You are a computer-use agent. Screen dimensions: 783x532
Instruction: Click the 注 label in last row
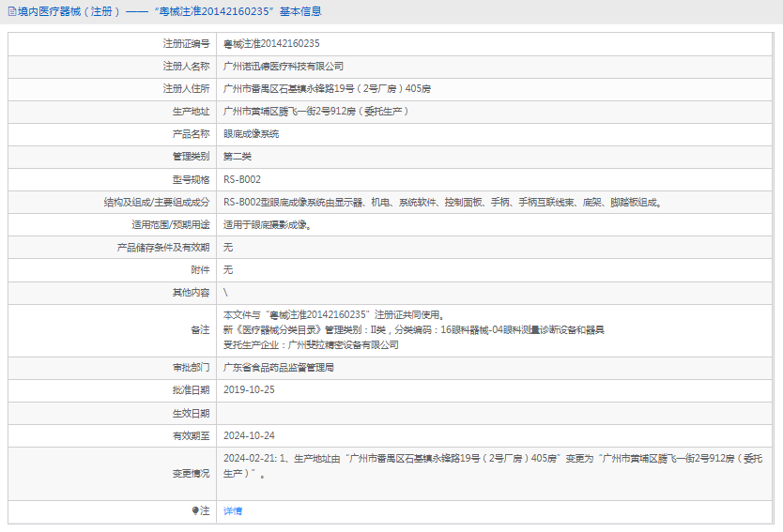click(x=206, y=511)
